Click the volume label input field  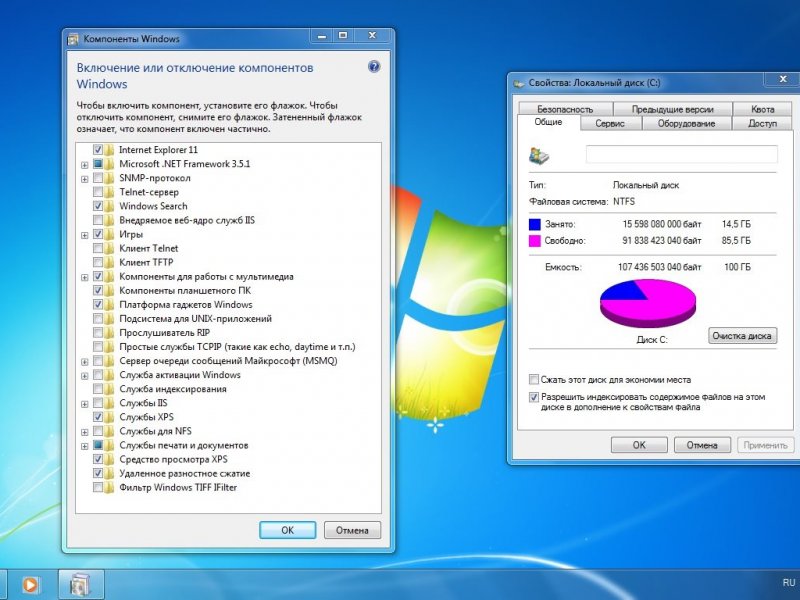point(682,154)
